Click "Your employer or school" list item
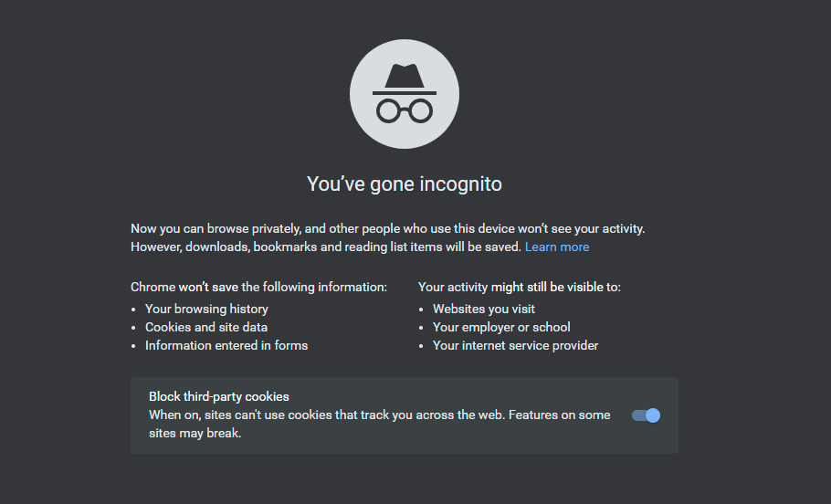This screenshot has height=504, width=831. point(501,327)
